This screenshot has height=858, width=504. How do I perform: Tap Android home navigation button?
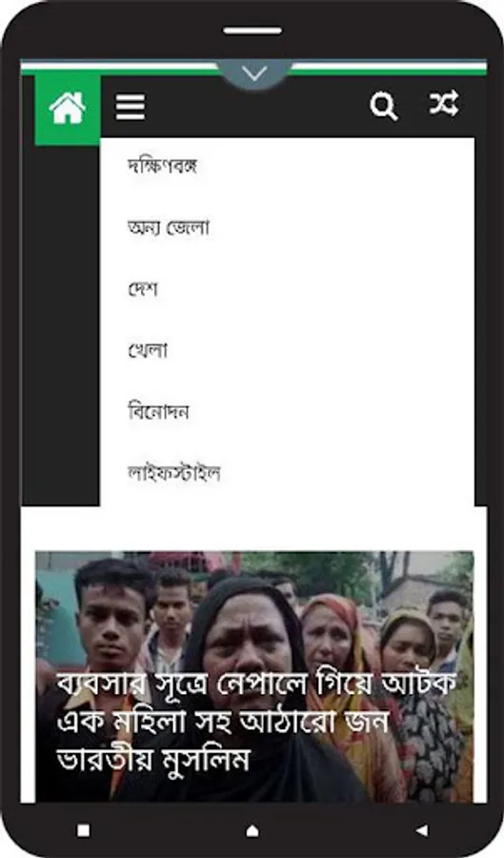252,830
